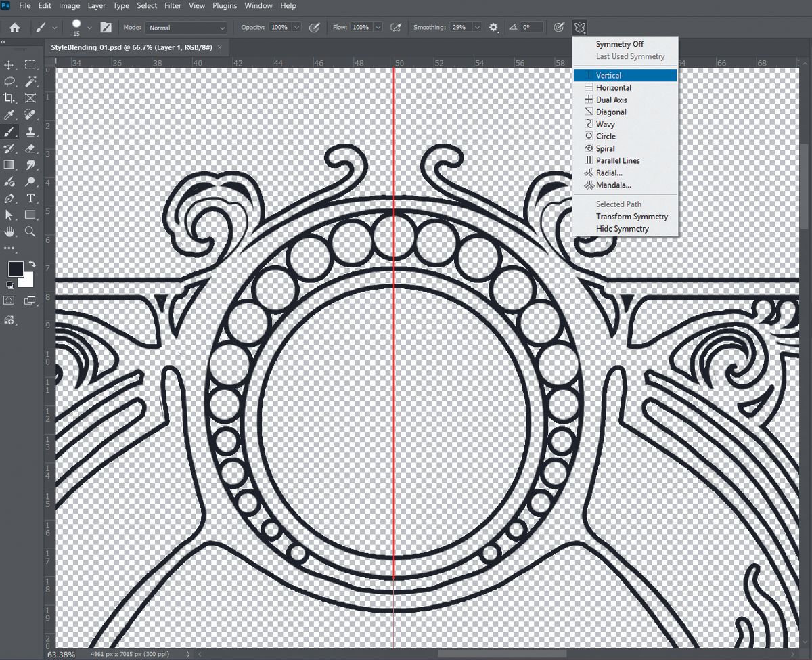Image resolution: width=812 pixels, height=660 pixels.
Task: Choose Mandala symmetry
Action: [625, 185]
